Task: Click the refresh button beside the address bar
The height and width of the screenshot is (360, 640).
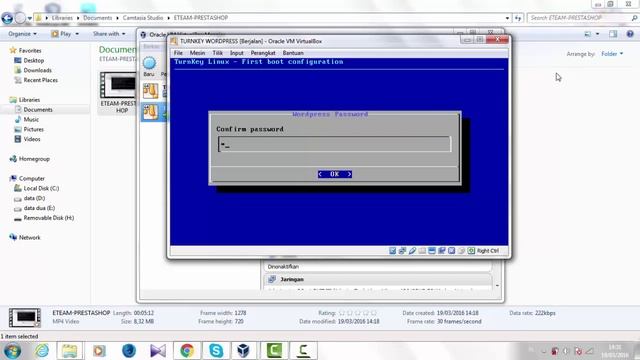Action: [x=518, y=18]
